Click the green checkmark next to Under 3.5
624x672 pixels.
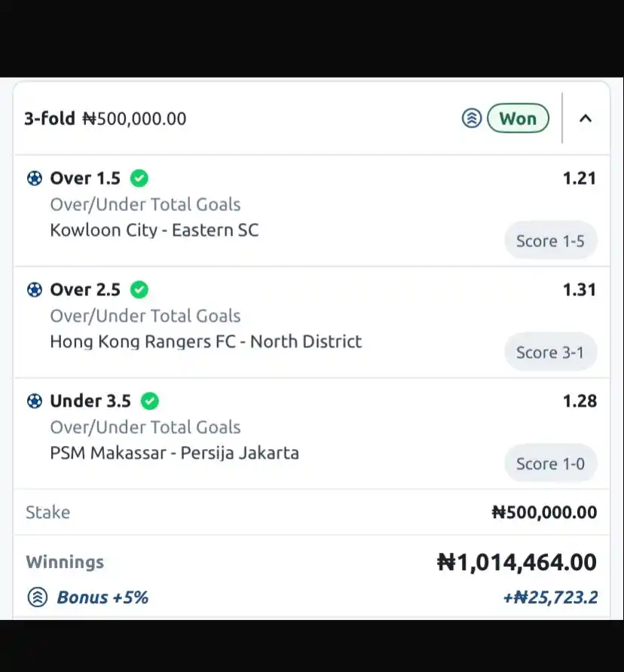click(x=150, y=402)
